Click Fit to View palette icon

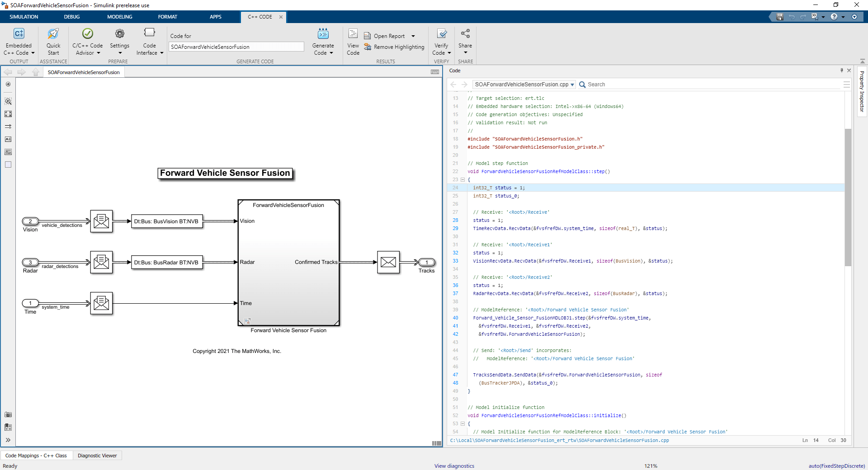8,114
